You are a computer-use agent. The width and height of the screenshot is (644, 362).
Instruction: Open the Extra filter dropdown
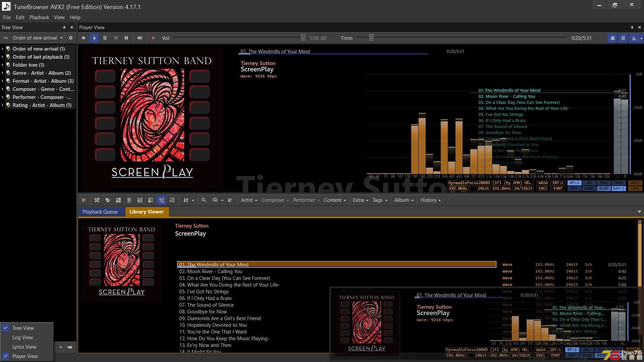360,200
